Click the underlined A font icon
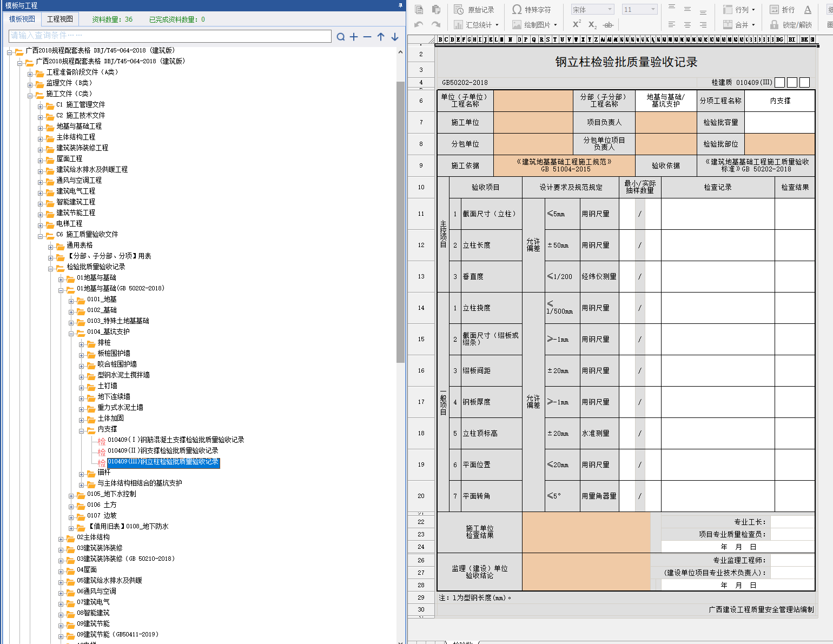833x644 pixels. click(x=808, y=10)
